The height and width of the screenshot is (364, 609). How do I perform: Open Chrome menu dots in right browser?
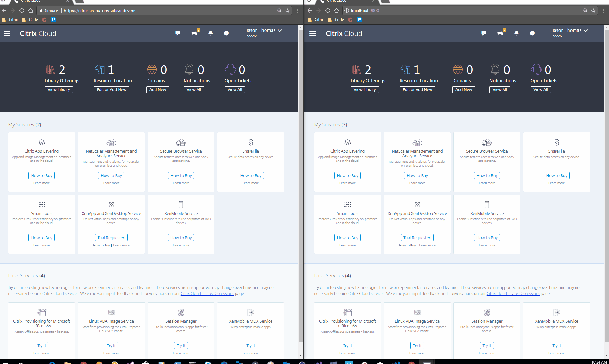point(604,11)
